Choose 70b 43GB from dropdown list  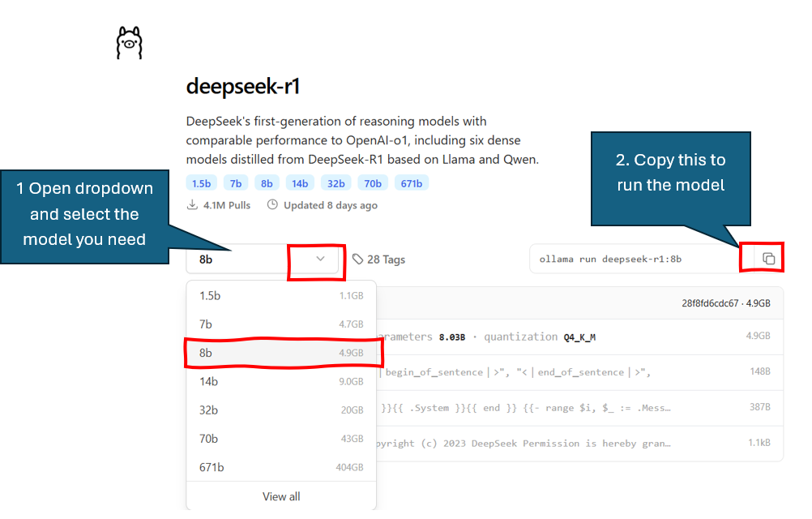click(281, 439)
